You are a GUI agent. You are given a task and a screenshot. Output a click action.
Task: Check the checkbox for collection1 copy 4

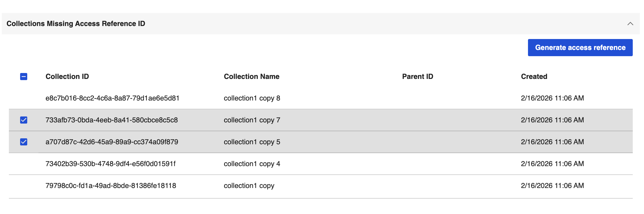pos(24,164)
